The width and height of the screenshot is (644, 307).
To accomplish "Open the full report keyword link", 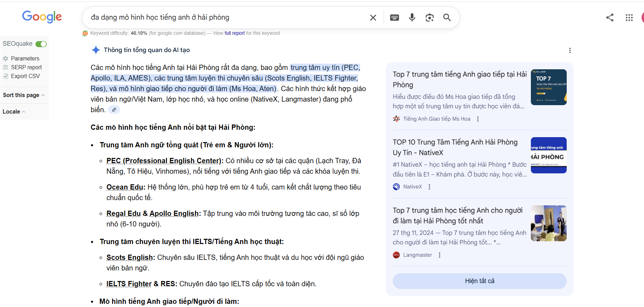I will (235, 33).
